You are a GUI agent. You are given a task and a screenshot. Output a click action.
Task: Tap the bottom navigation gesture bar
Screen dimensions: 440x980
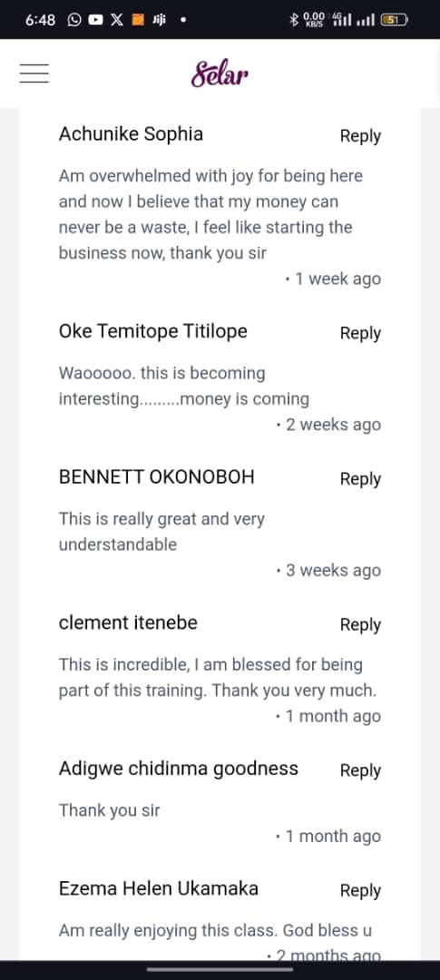click(x=220, y=970)
